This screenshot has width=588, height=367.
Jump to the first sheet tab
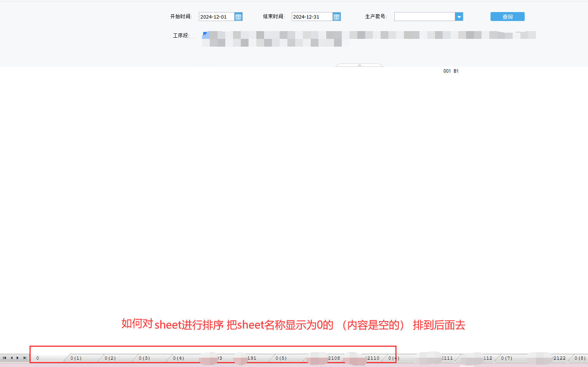click(x=4, y=358)
